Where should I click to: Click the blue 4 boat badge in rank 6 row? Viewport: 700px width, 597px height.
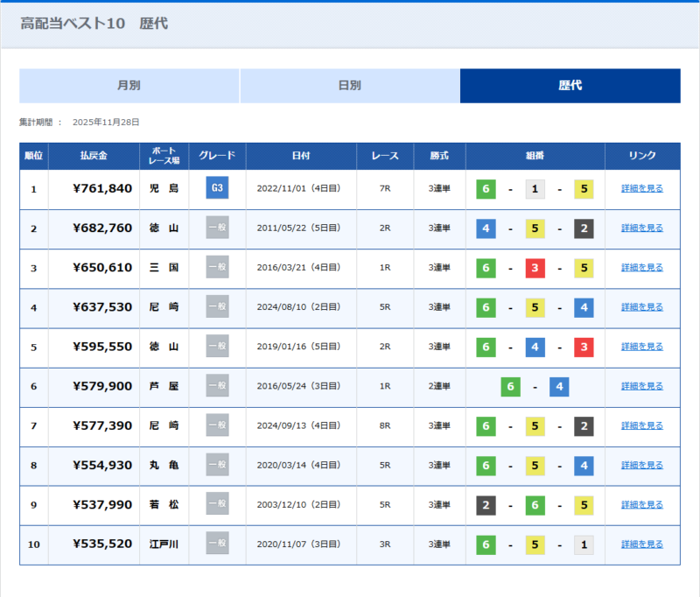coord(560,386)
